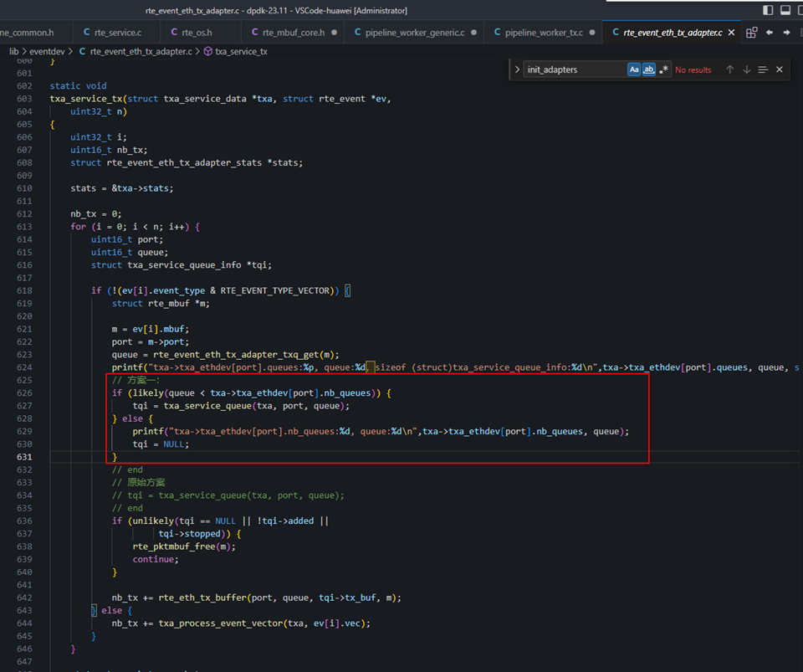Switch to the pipeline_worker_generic.c tab
This screenshot has height=672, width=803.
pos(414,33)
